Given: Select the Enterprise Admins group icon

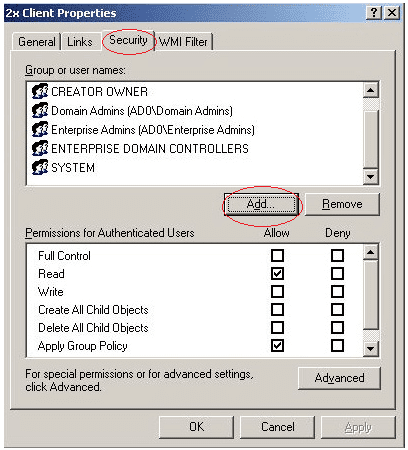Looking at the screenshot, I should tap(40, 129).
